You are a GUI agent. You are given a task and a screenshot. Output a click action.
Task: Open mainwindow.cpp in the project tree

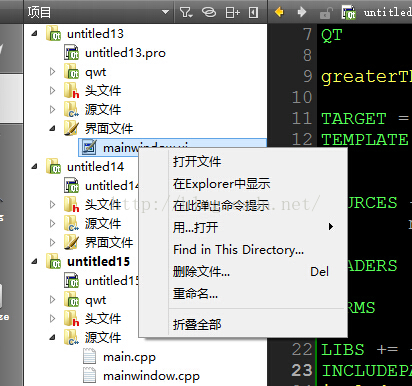click(151, 376)
